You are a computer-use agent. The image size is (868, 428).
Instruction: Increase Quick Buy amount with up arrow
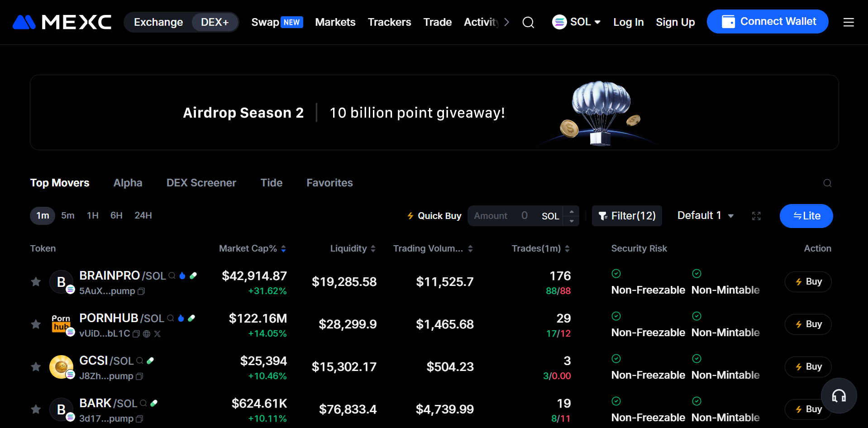click(x=572, y=211)
